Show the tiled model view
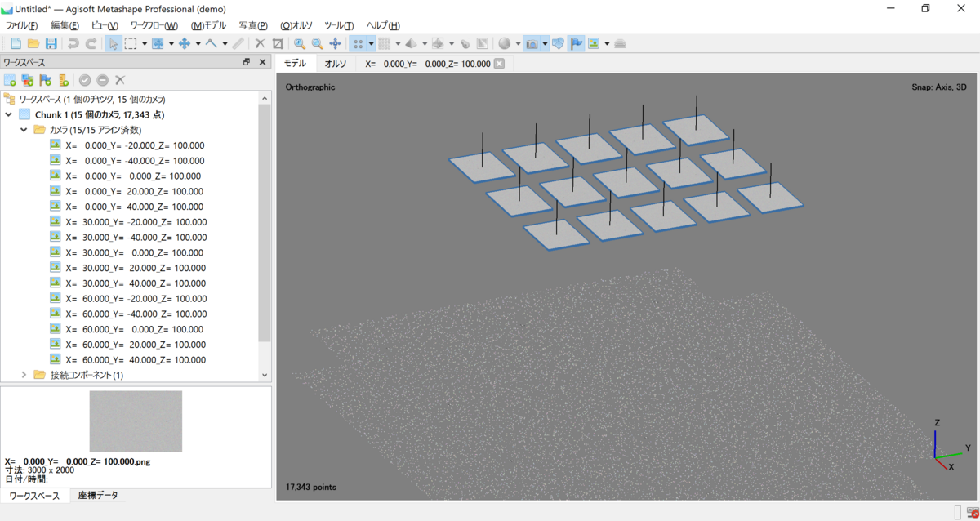 tap(438, 43)
